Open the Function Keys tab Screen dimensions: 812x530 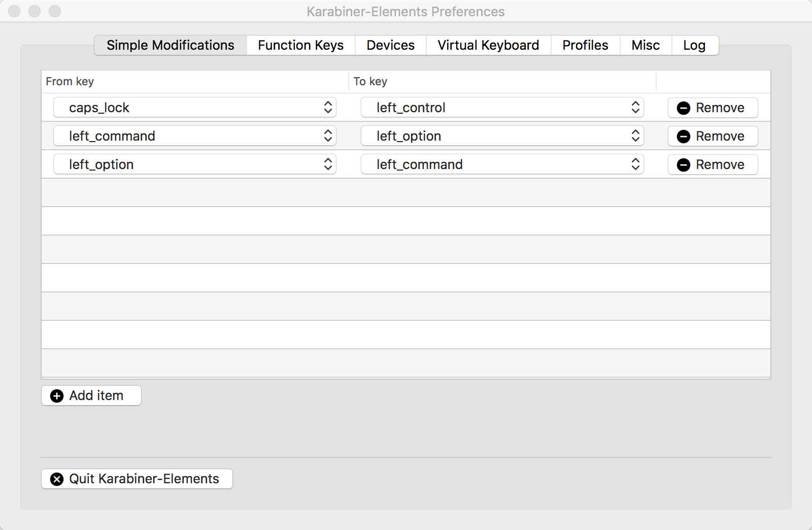(301, 45)
